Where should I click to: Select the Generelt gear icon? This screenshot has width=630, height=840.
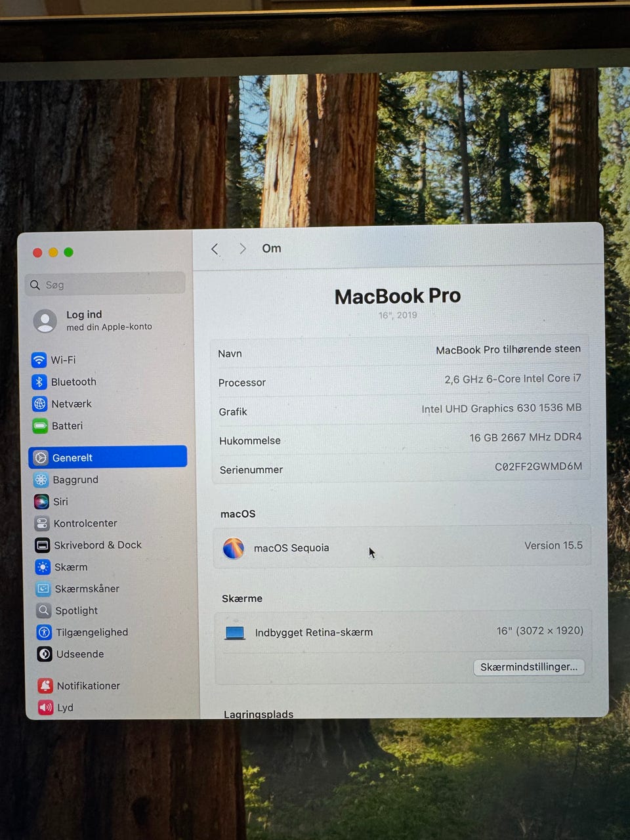[41, 457]
